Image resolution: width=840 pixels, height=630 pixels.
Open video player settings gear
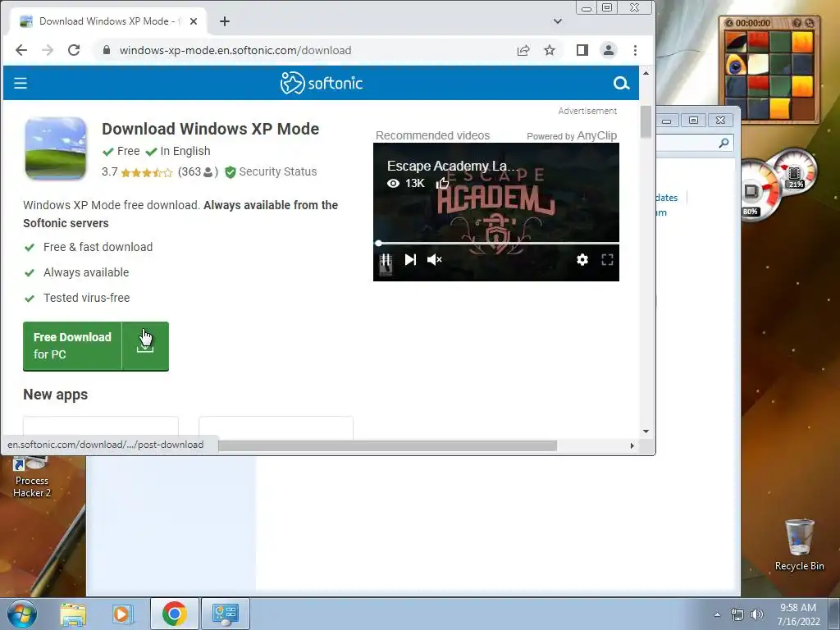(582, 260)
